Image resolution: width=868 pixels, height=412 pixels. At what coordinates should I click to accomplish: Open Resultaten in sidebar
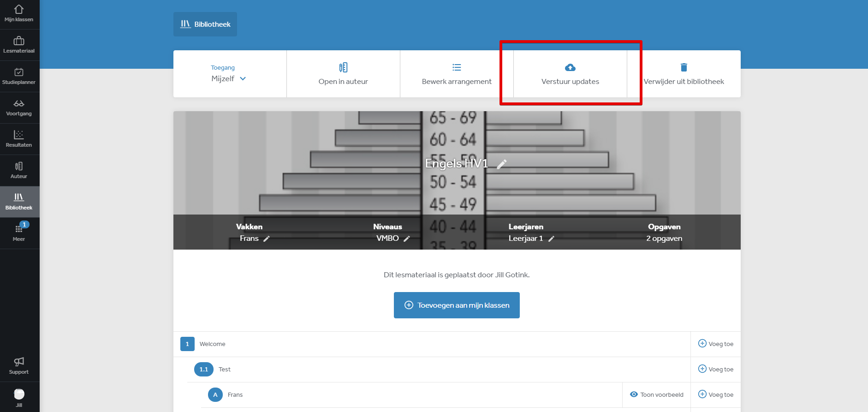click(x=19, y=139)
